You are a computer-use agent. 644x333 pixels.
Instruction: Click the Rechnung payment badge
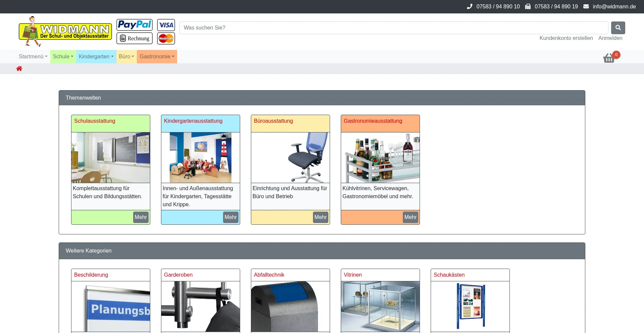(135, 38)
